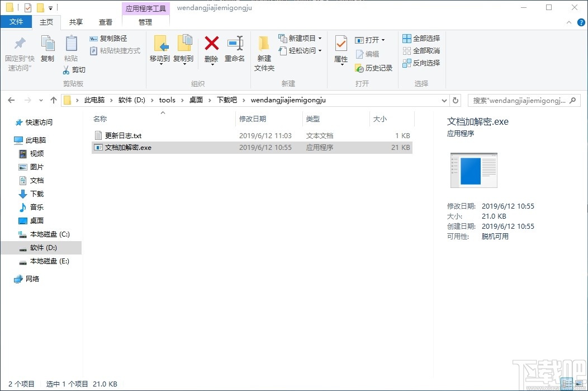588x391 pixels.
Task: Switch to the 查看 (View) ribbon tab
Action: click(106, 22)
